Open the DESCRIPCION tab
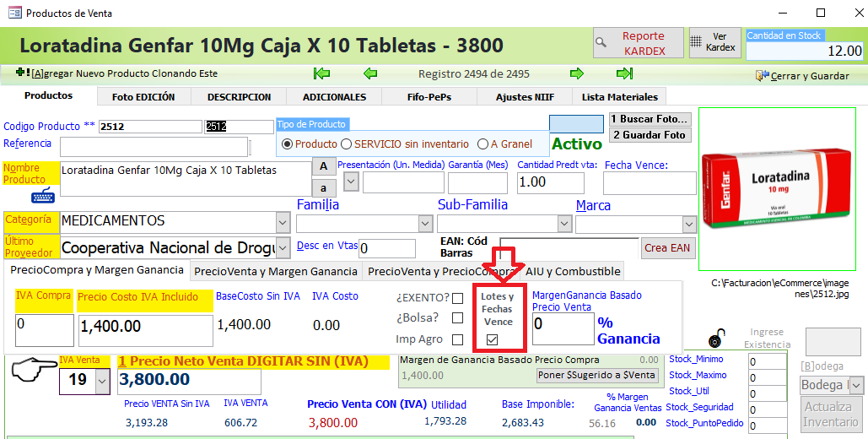Screen dimensions: 868x439 [x=240, y=97]
